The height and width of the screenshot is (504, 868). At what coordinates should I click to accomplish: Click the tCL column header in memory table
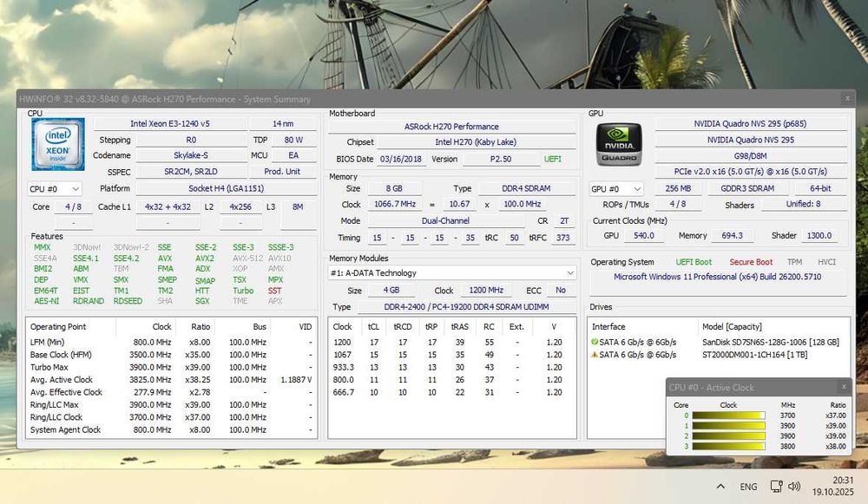[373, 326]
